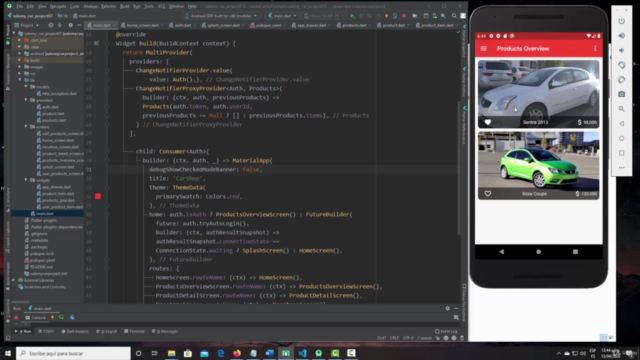Image resolution: width=640 pixels, height=360 pixels.
Task: Toggle favorite heart on Sentra 2013 card
Action: pyautogui.click(x=488, y=122)
